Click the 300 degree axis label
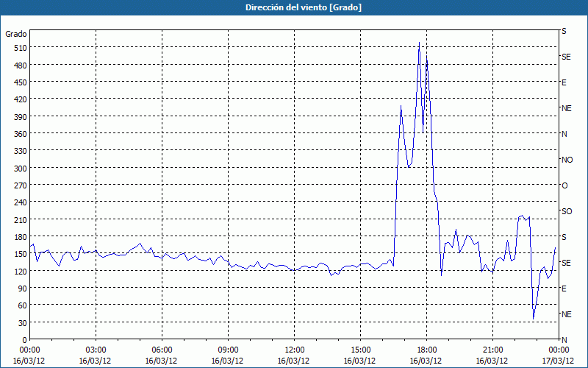 tap(21, 169)
